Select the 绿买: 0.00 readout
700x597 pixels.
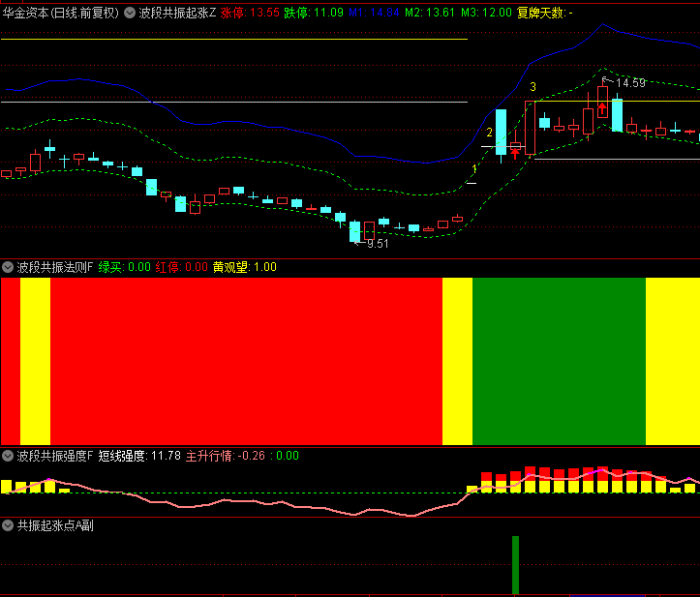pyautogui.click(x=125, y=267)
